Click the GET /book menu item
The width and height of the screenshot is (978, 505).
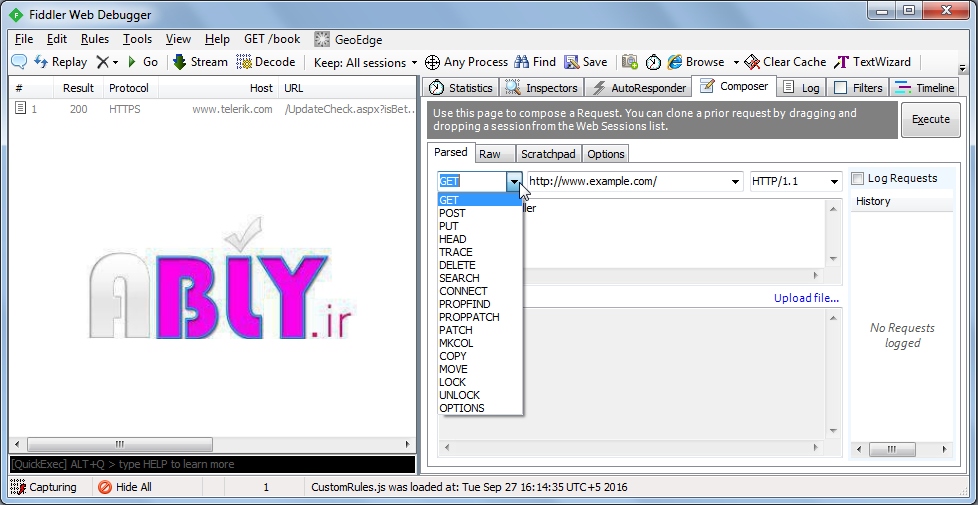[272, 39]
